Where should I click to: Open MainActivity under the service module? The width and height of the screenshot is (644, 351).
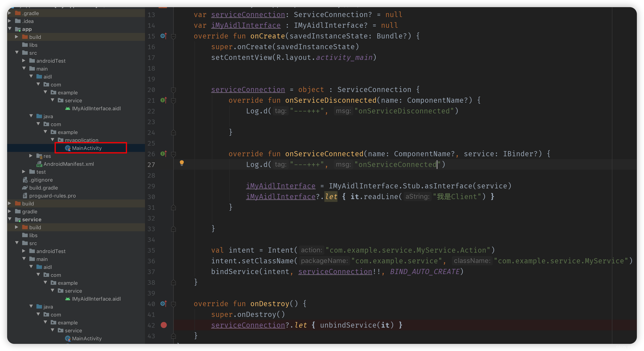87,339
